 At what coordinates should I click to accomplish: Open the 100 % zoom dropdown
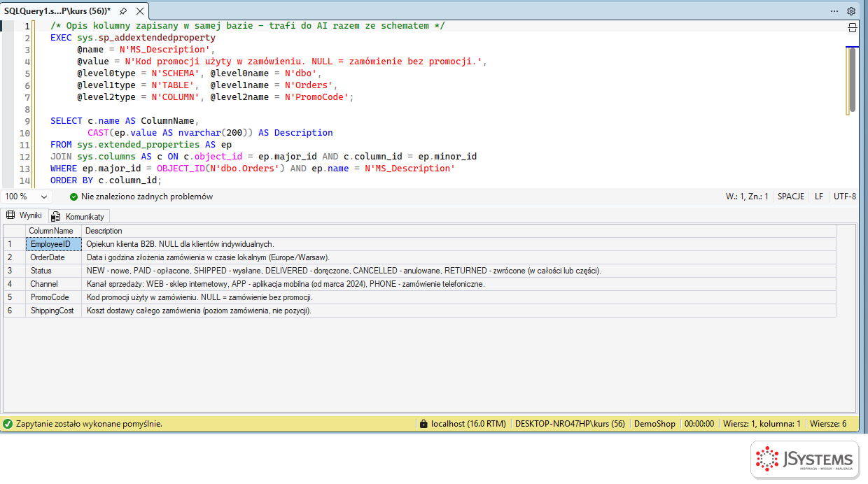[26, 197]
